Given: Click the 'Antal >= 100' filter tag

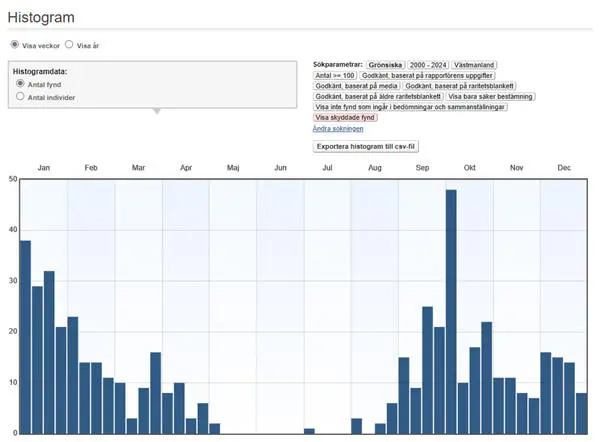Looking at the screenshot, I should click(x=335, y=75).
